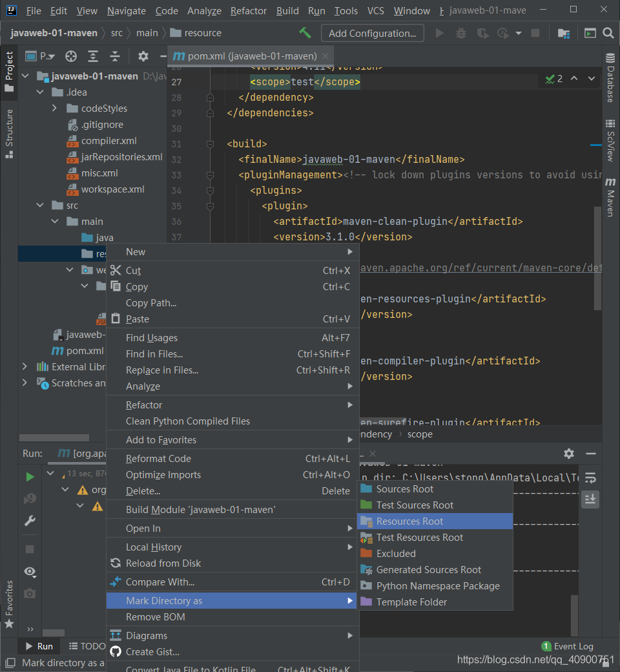Click the Scroll to End icon in Run console
Image resolution: width=620 pixels, height=672 pixels.
pyautogui.click(x=590, y=499)
